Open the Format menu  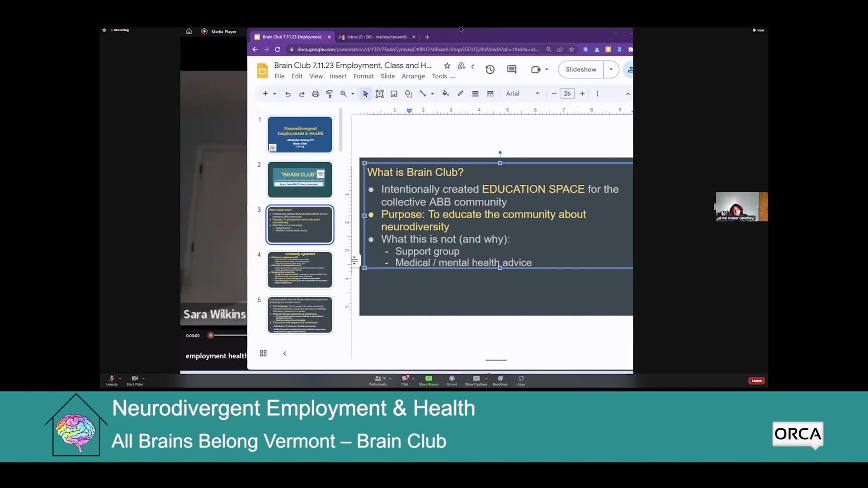coord(363,76)
